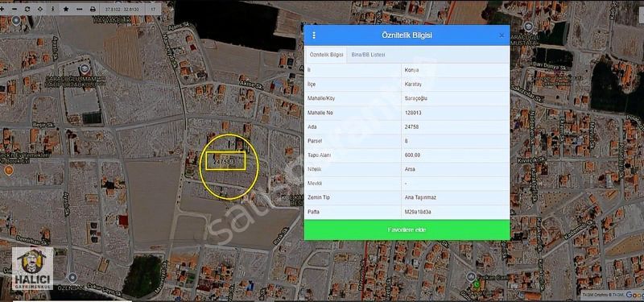This screenshot has width=644, height=302.
Task: Select the Öznitelik Bilgisi tab
Action: click(326, 55)
